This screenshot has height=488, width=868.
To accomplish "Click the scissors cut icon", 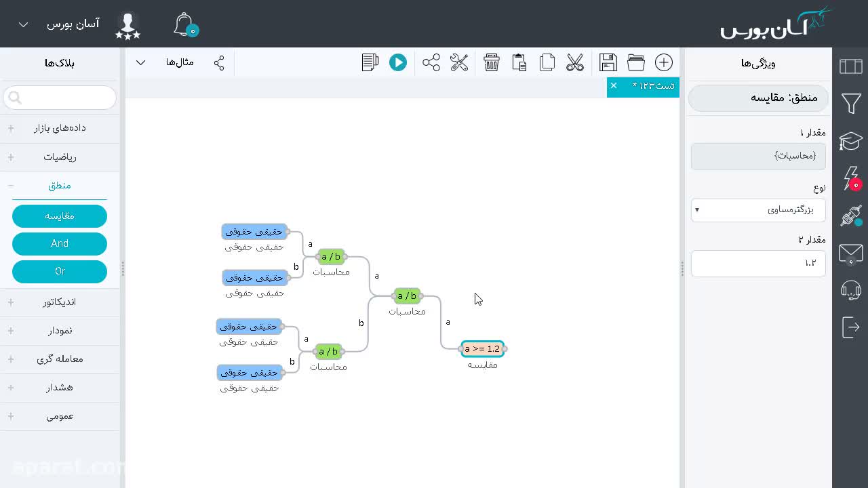I will (x=575, y=62).
